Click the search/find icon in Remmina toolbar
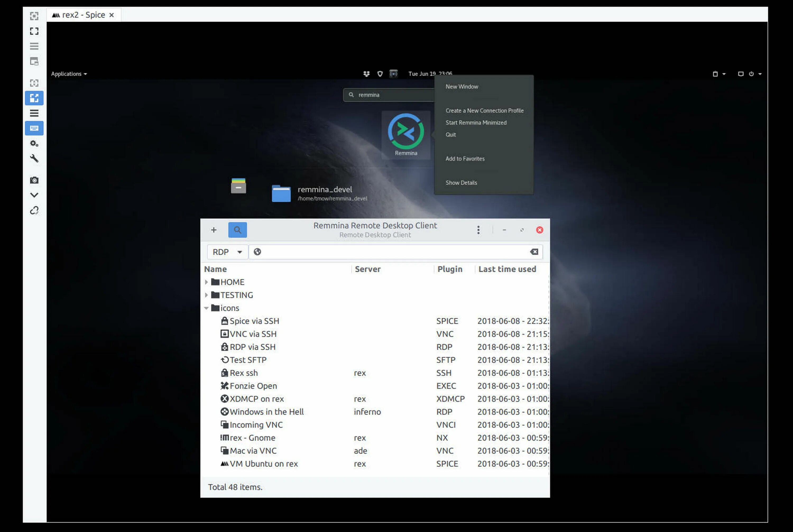The width and height of the screenshot is (793, 532). click(x=237, y=229)
